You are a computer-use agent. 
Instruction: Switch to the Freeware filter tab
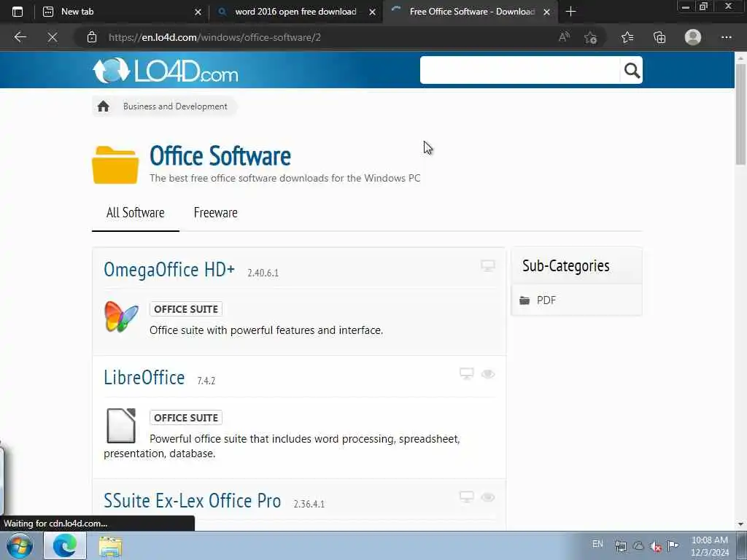click(x=215, y=212)
